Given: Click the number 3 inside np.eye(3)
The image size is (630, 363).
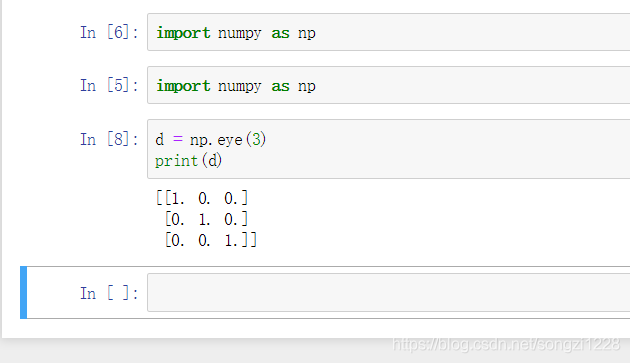Looking at the screenshot, I should pos(256,139).
